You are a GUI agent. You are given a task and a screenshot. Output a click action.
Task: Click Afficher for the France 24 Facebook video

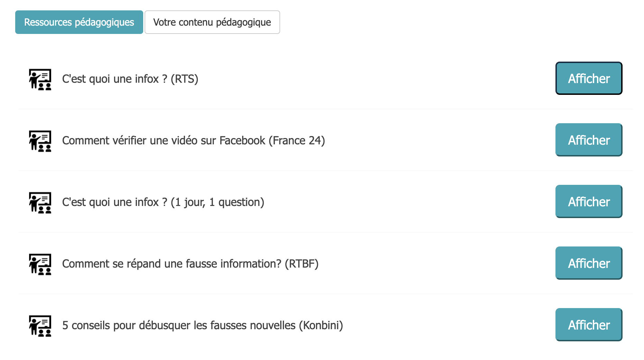[x=589, y=140]
